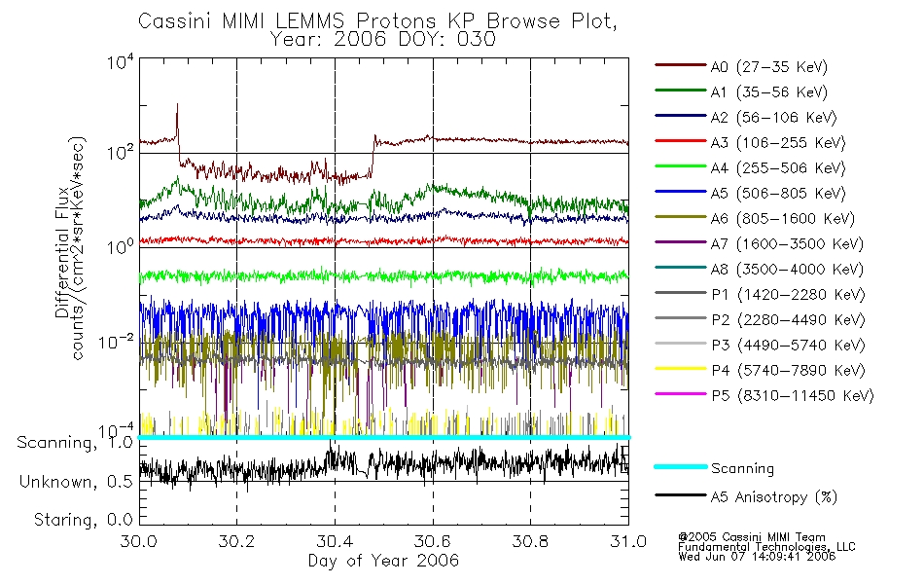Click the A5 (506-805 KeV) legend label
924x584 pixels.
tap(778, 194)
